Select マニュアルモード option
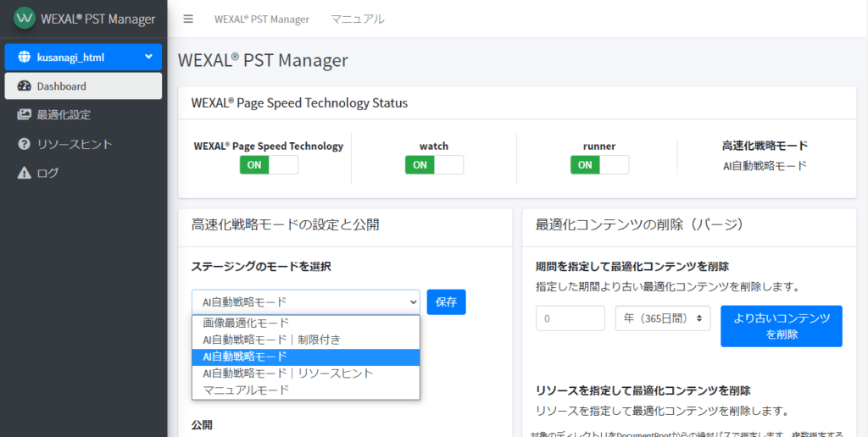Image resolution: width=868 pixels, height=437 pixels. [x=305, y=390]
